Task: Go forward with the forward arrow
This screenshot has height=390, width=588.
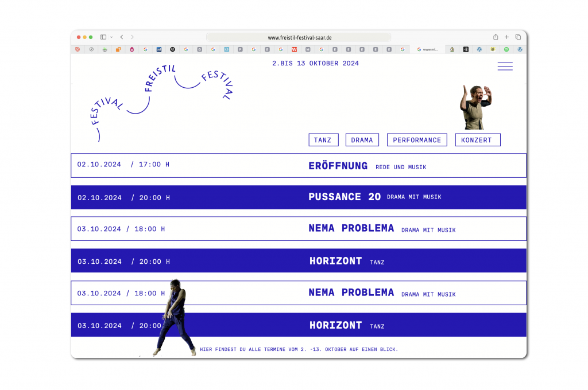Action: (x=132, y=37)
